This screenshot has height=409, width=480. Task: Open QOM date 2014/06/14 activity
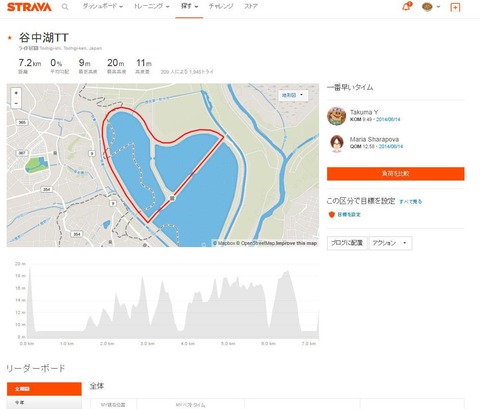click(x=391, y=146)
